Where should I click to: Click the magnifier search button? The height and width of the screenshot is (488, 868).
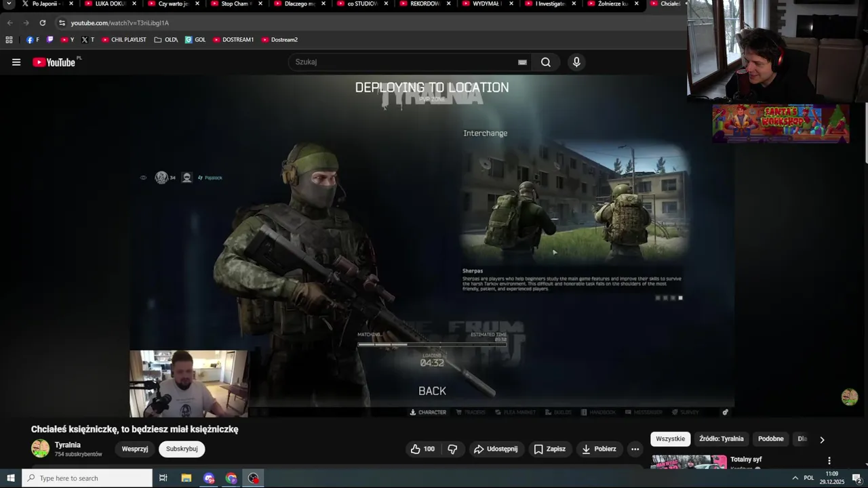(x=546, y=62)
